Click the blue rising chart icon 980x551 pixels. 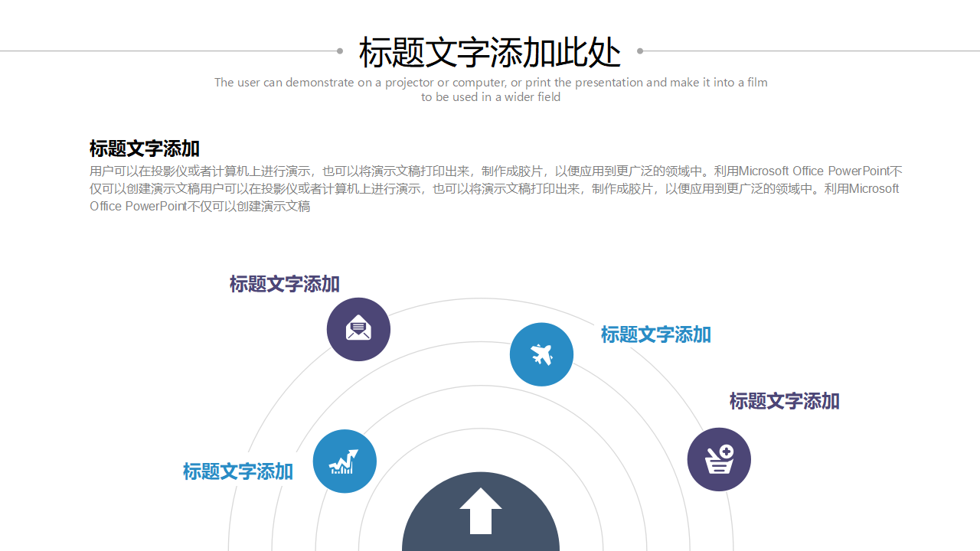pos(345,461)
